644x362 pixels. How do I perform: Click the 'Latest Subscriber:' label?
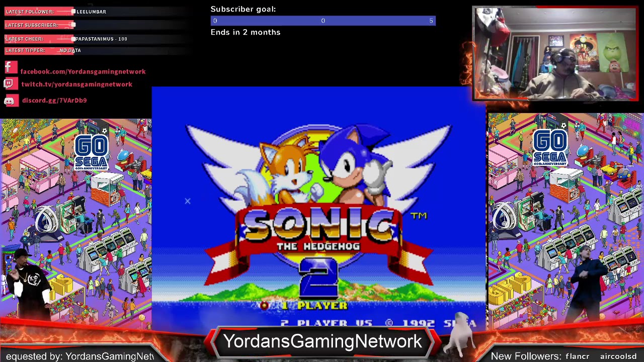tap(32, 25)
